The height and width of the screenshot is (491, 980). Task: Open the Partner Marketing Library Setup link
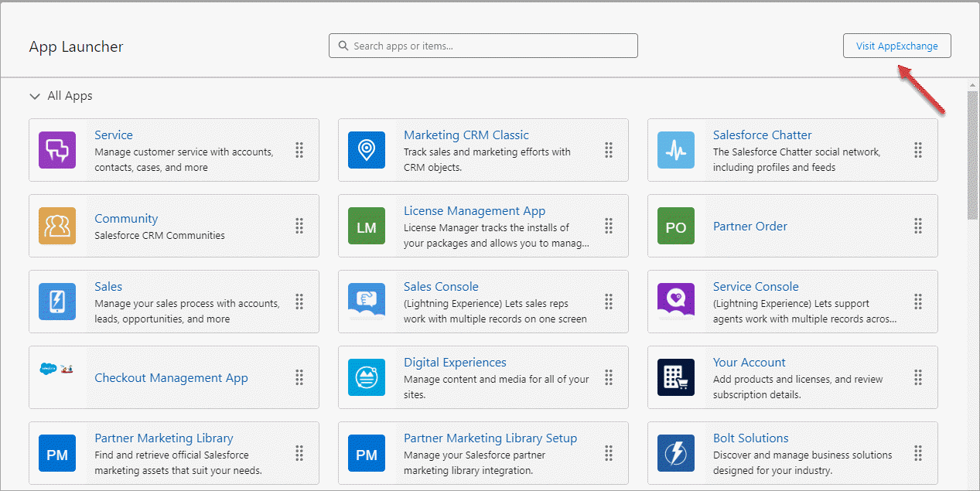[x=490, y=438]
